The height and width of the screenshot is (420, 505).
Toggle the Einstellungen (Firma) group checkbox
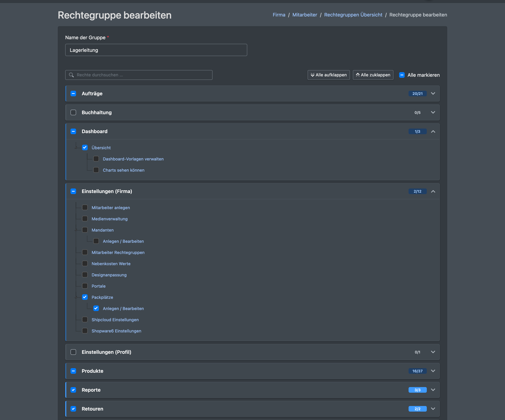tap(73, 191)
